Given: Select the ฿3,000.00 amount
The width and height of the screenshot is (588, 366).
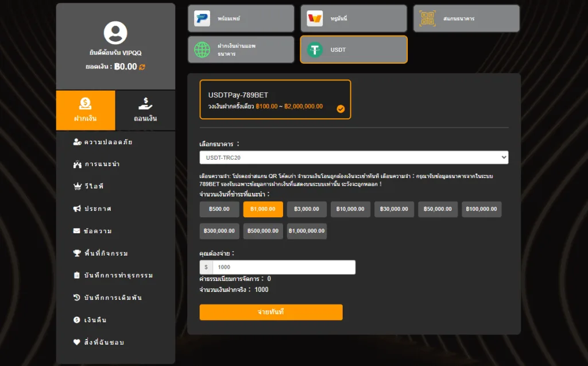Looking at the screenshot, I should (307, 209).
